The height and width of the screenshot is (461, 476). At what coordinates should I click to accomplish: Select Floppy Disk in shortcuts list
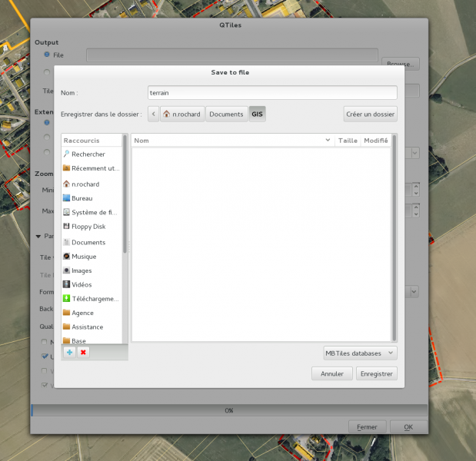(x=88, y=227)
